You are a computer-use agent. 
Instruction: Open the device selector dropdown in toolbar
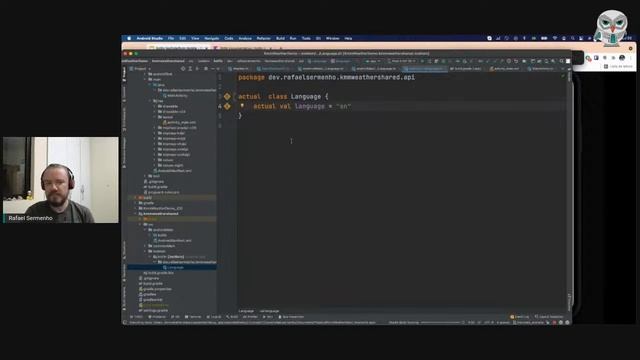402,61
